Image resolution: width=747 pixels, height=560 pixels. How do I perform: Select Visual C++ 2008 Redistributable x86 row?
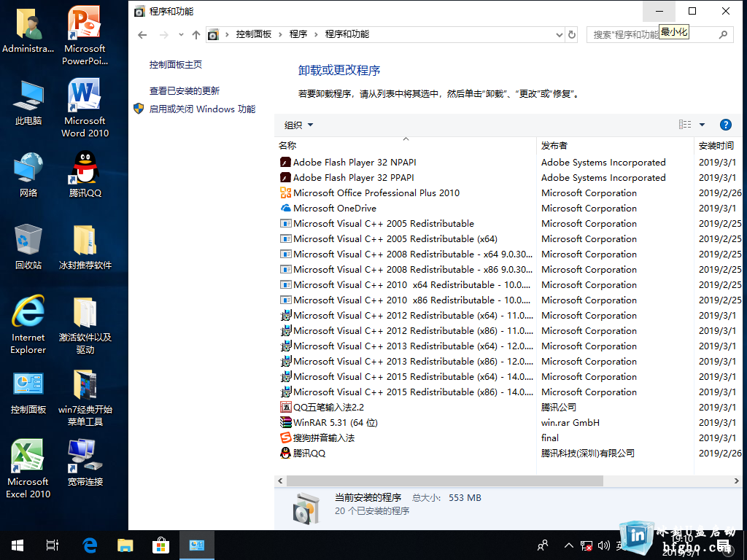coord(510,270)
